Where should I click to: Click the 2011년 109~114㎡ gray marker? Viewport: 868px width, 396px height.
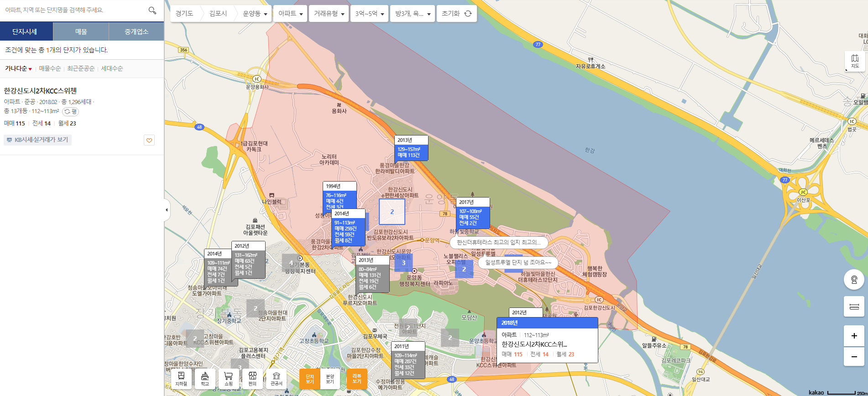(408, 360)
